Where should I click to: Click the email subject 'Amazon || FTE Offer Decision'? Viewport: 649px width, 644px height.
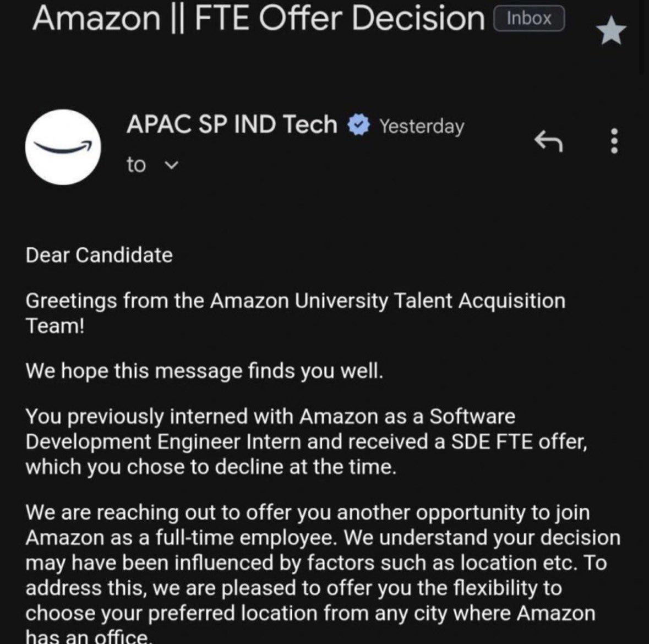pyautogui.click(x=259, y=18)
